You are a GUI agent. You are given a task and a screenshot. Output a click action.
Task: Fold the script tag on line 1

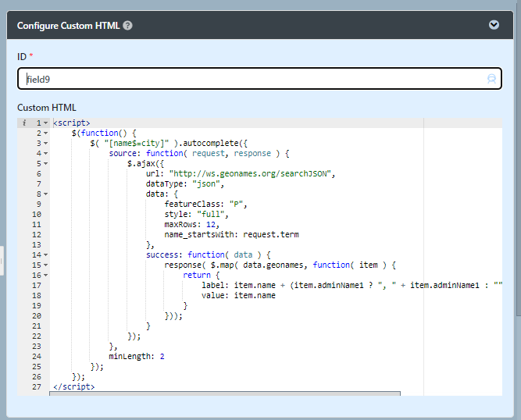(46, 123)
